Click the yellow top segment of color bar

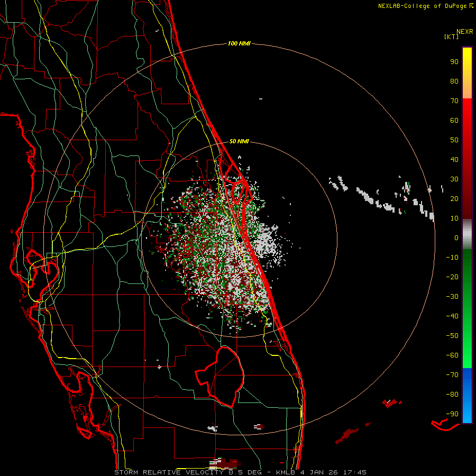[467, 73]
